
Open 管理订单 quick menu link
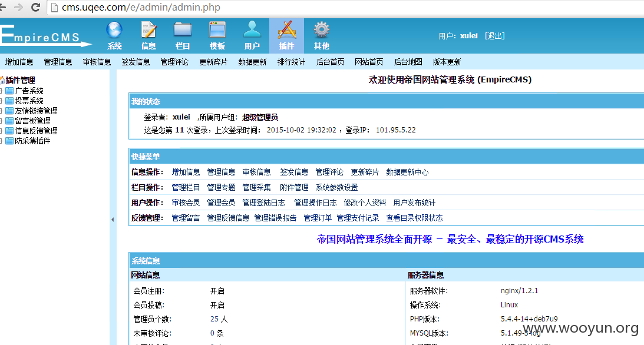(318, 218)
